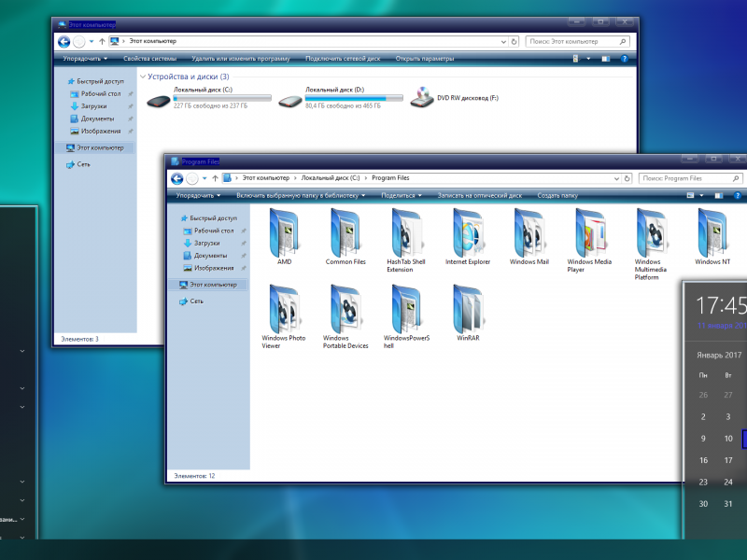Select day 24 in the calendar
Screen dimensions: 747x560
click(x=728, y=483)
